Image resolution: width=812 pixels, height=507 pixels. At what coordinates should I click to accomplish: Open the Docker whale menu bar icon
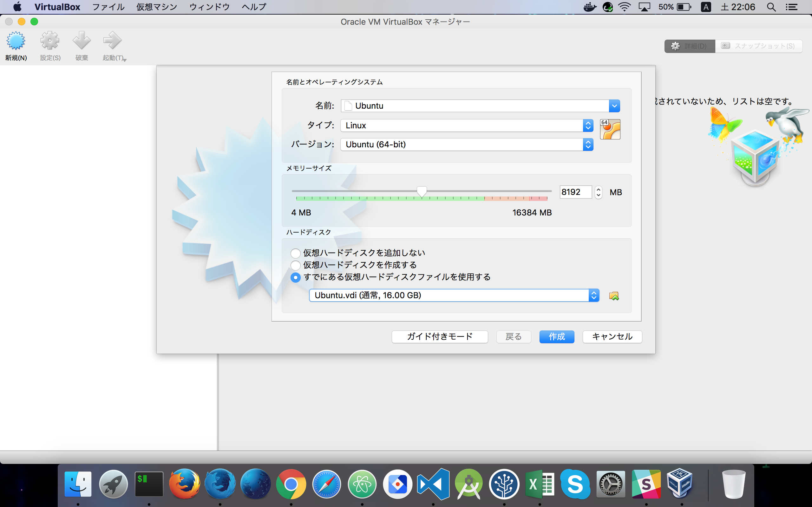(590, 7)
